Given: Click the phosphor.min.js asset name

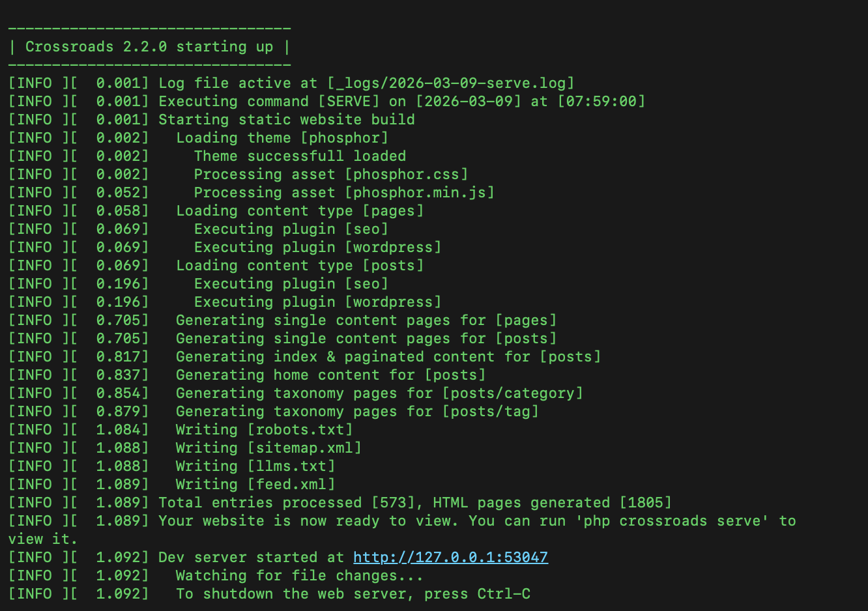Looking at the screenshot, I should 420,193.
